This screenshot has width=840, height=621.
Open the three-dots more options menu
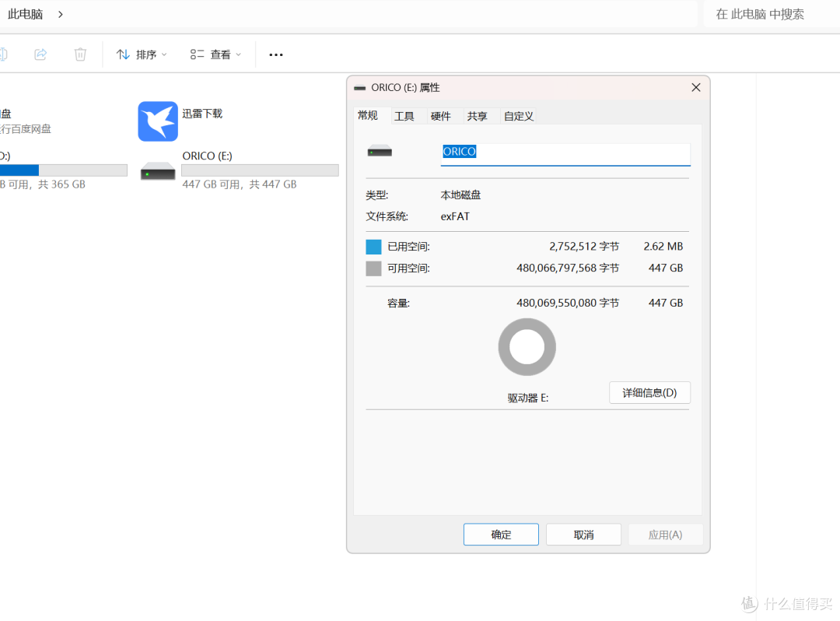point(276,54)
